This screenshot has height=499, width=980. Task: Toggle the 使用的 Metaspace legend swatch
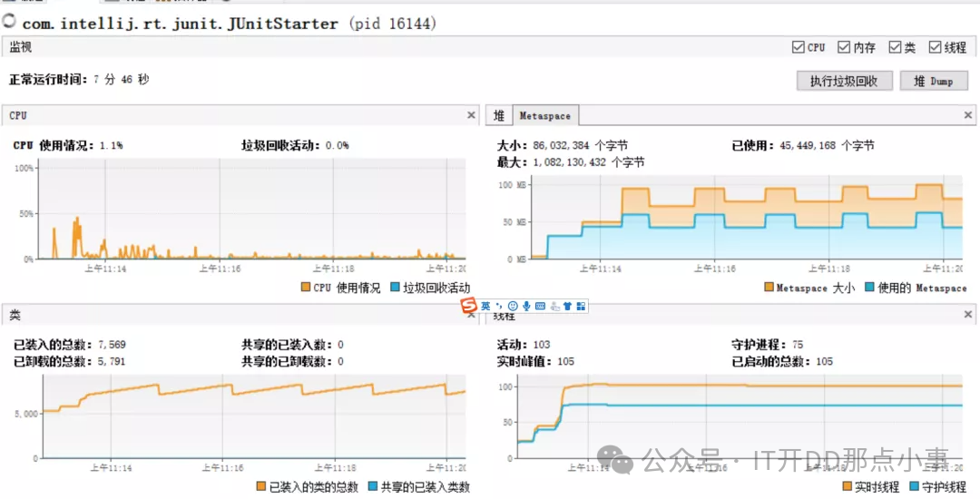[x=870, y=288]
